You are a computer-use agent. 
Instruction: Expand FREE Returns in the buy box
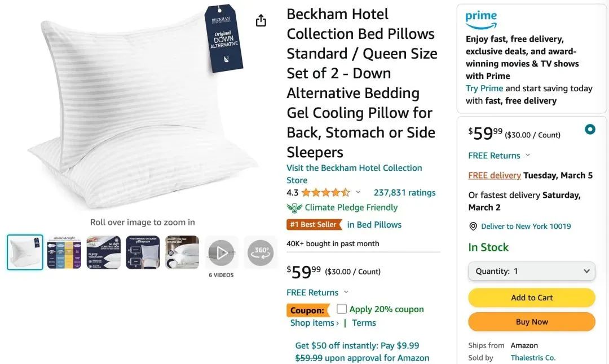tap(499, 156)
